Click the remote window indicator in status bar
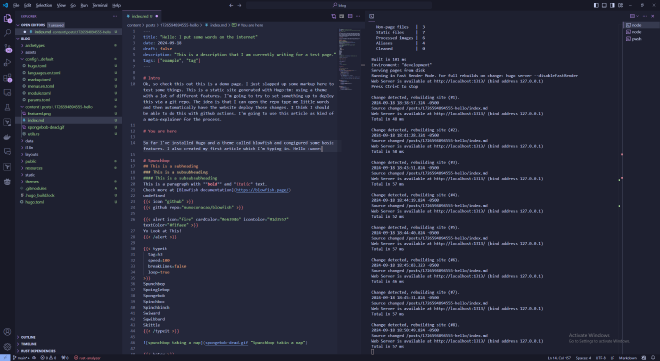Viewport: 660px width, 361px height. tap(4, 358)
